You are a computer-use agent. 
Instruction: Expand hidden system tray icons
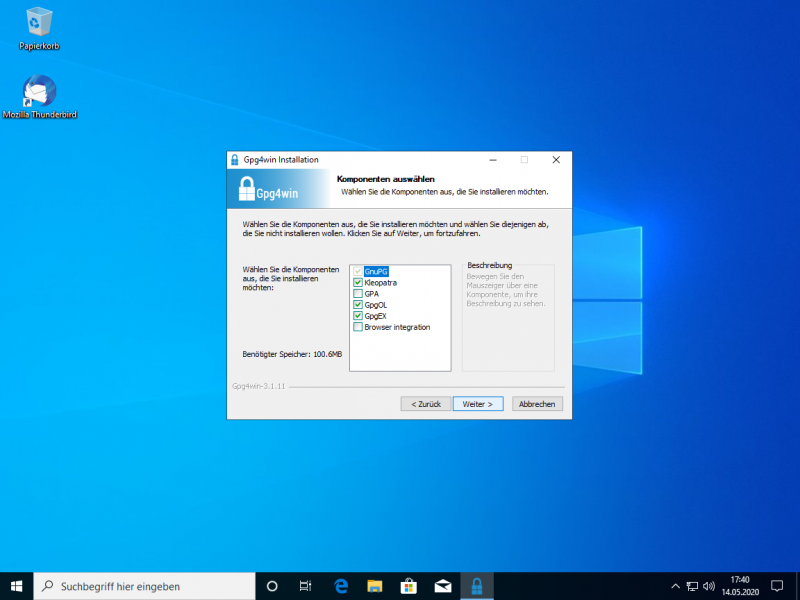[675, 586]
